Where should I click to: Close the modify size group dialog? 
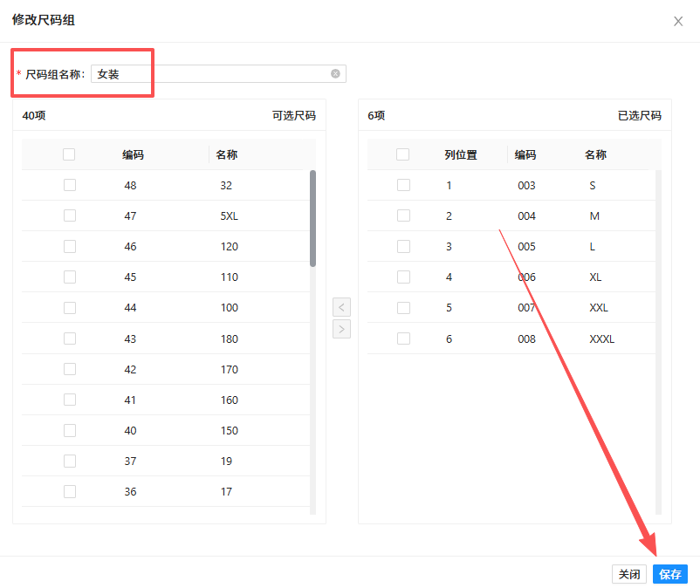pyautogui.click(x=678, y=21)
